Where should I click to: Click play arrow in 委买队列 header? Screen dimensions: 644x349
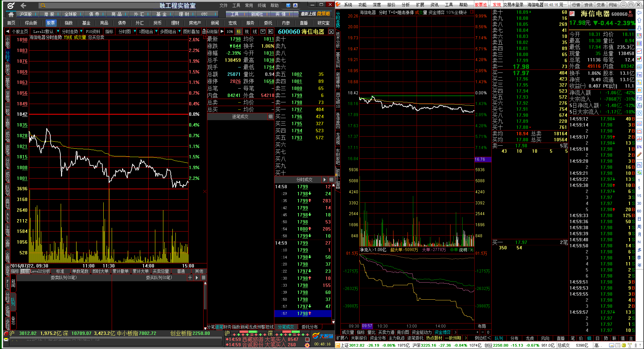tap(197, 278)
